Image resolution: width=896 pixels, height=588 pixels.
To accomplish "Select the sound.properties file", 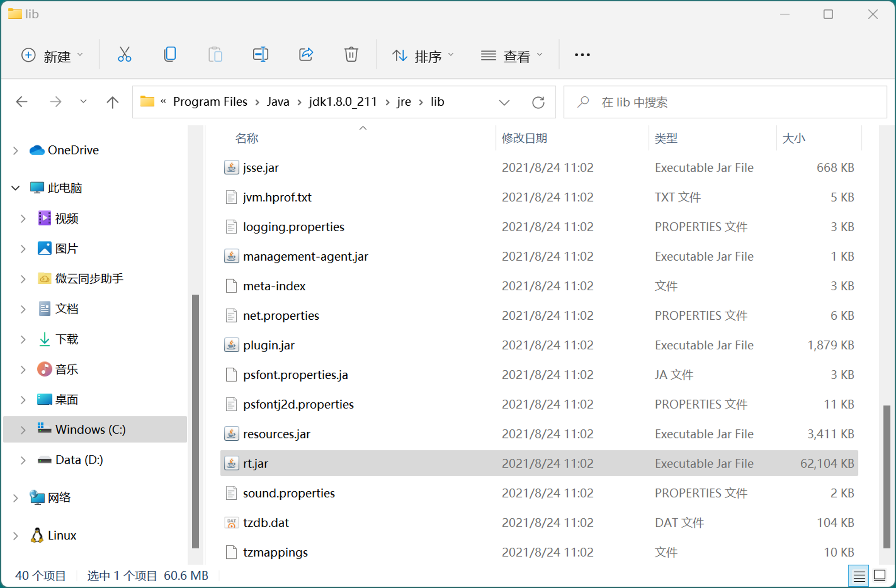I will click(x=289, y=493).
